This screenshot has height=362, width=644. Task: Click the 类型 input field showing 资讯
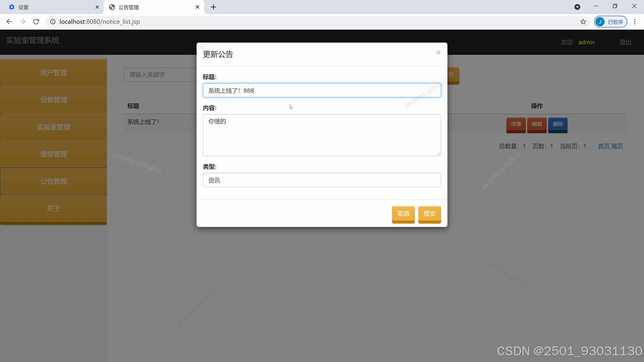[322, 180]
